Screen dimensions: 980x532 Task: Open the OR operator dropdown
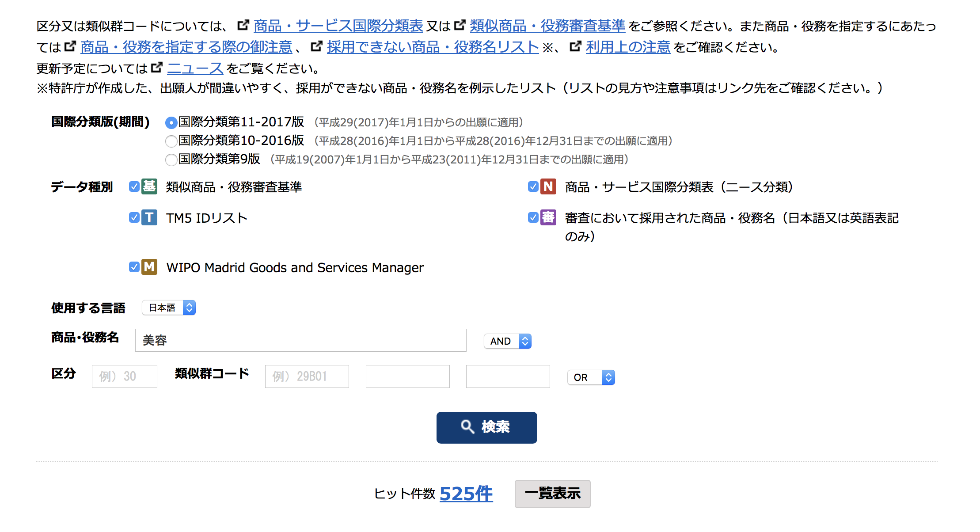(591, 377)
